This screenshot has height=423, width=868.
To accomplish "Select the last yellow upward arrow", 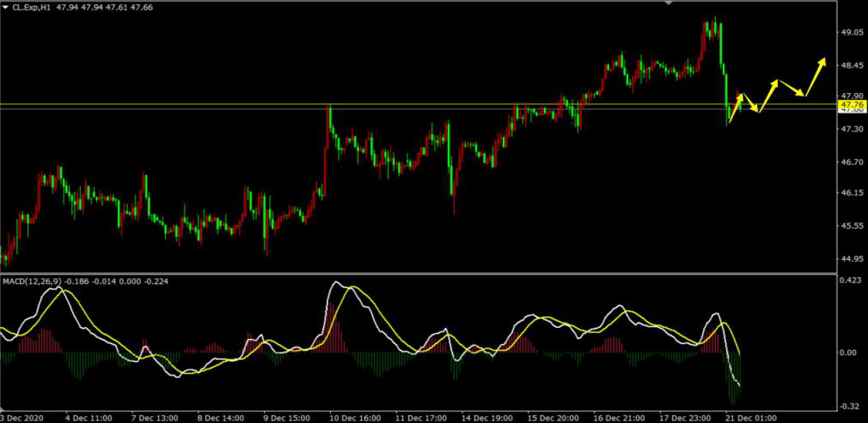I will (x=815, y=77).
